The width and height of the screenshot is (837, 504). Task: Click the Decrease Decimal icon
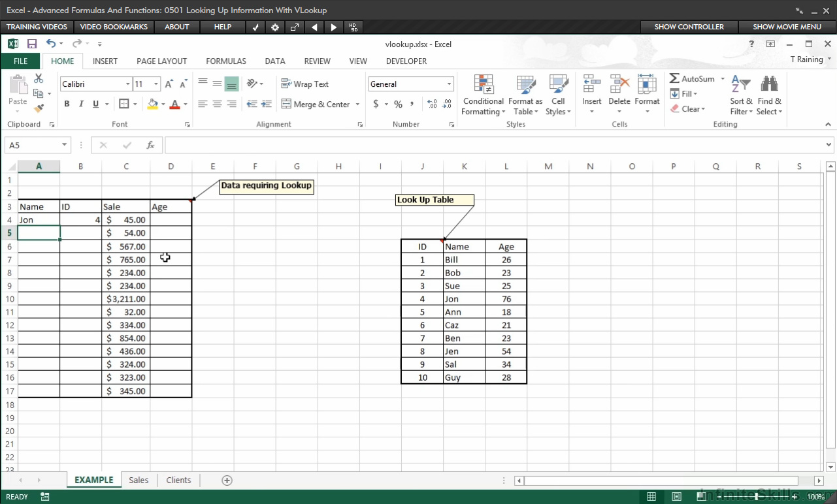pos(447,104)
